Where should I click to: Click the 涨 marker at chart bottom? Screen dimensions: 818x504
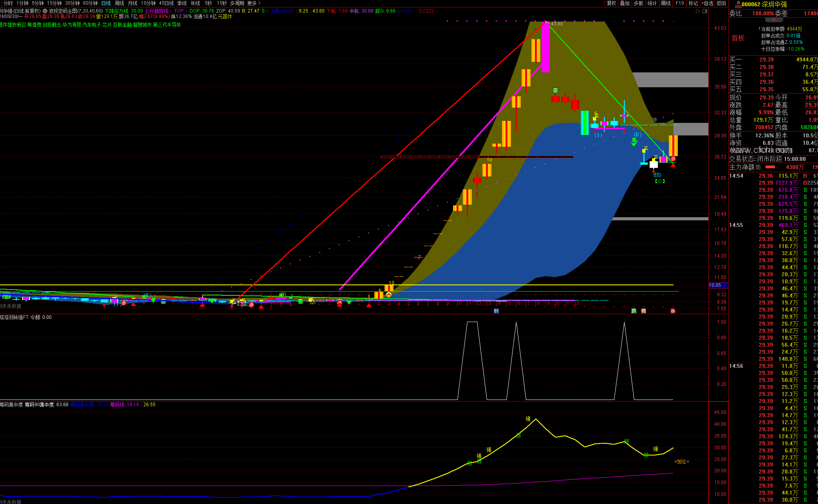click(673, 311)
